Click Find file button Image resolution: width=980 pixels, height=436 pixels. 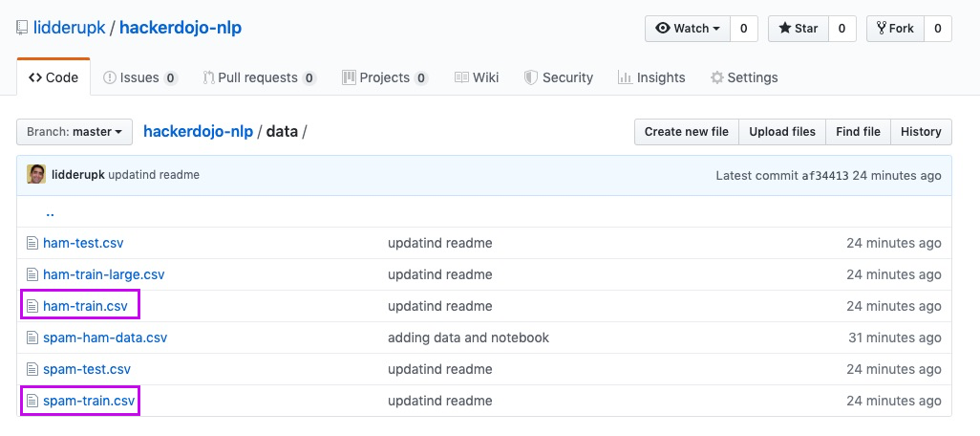click(x=858, y=132)
